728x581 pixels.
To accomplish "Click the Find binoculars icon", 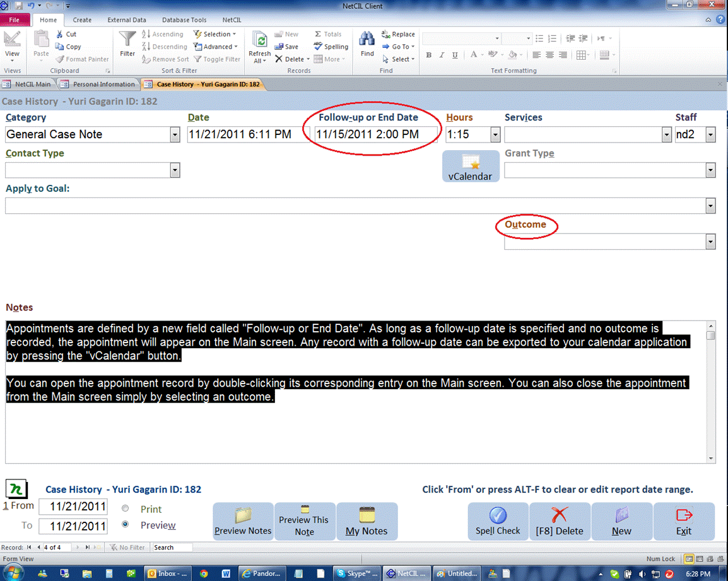I will pos(367,39).
